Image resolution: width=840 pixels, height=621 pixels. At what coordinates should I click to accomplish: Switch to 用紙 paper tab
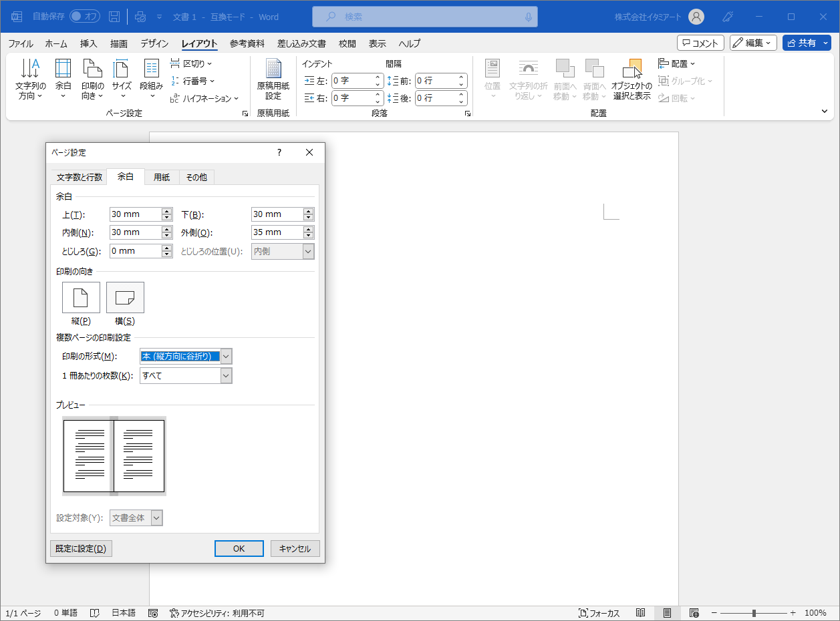pos(162,178)
